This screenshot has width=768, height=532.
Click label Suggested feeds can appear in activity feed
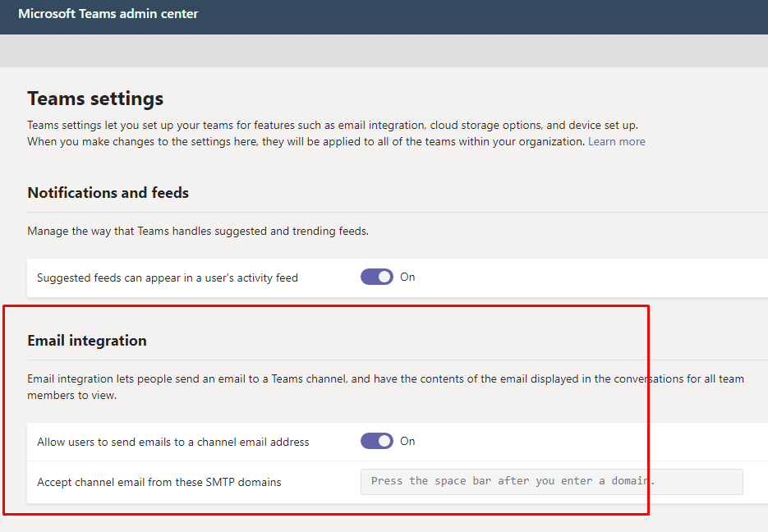pyautogui.click(x=168, y=277)
